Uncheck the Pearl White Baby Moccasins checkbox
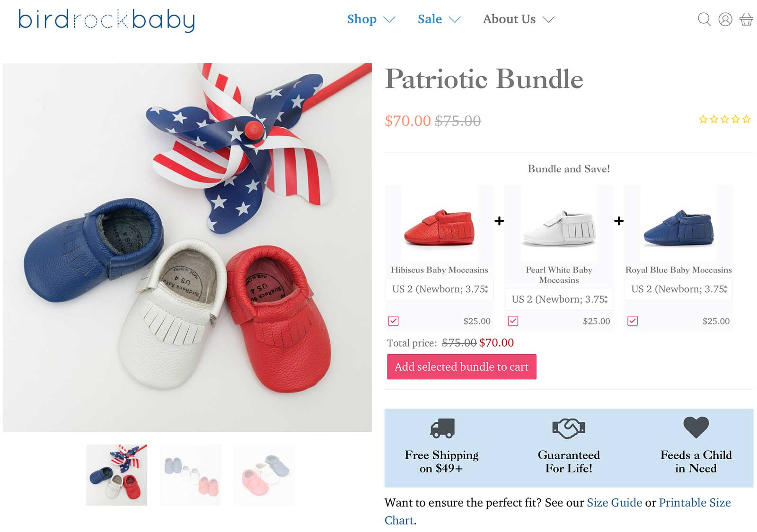 (513, 322)
